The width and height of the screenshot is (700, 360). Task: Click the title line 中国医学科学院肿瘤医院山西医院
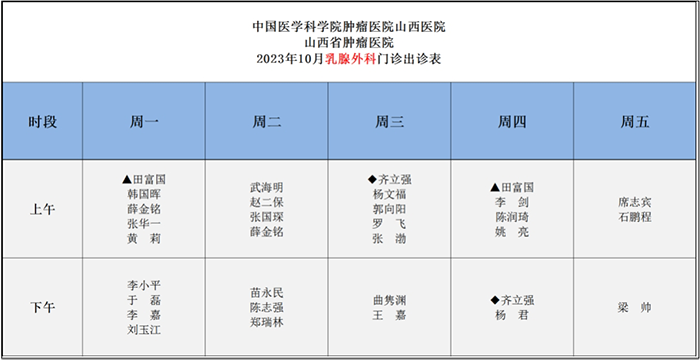(349, 28)
